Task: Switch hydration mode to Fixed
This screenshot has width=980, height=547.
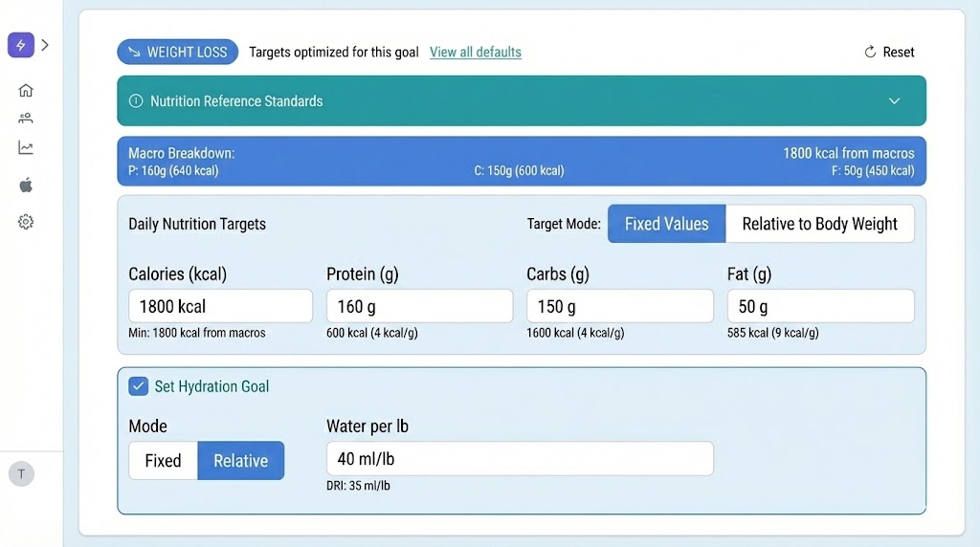Action: click(x=163, y=460)
